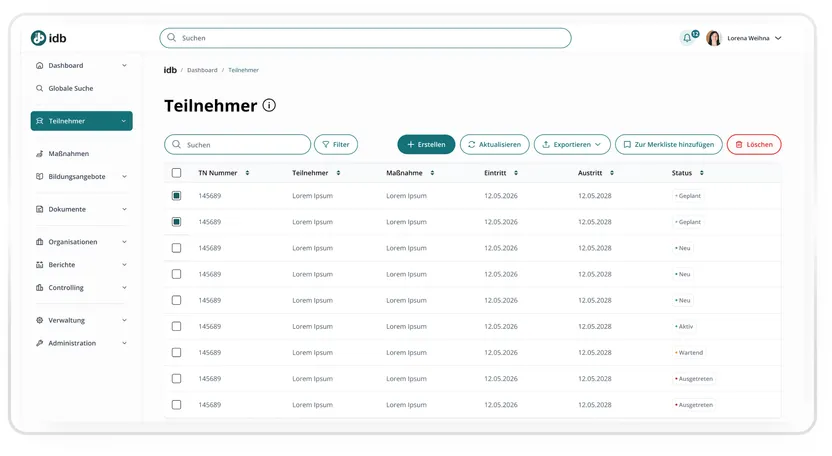
Task: Sort by Austritt column arrows
Action: tap(612, 173)
